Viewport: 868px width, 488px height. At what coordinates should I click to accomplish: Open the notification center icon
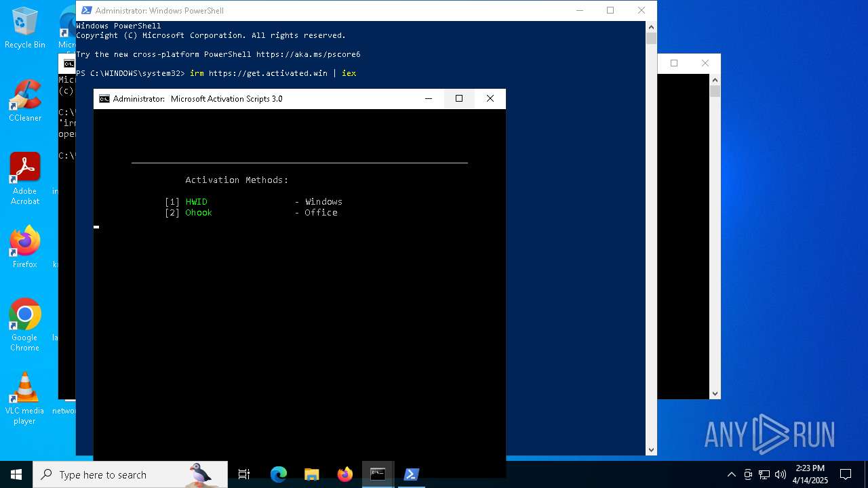click(x=846, y=474)
